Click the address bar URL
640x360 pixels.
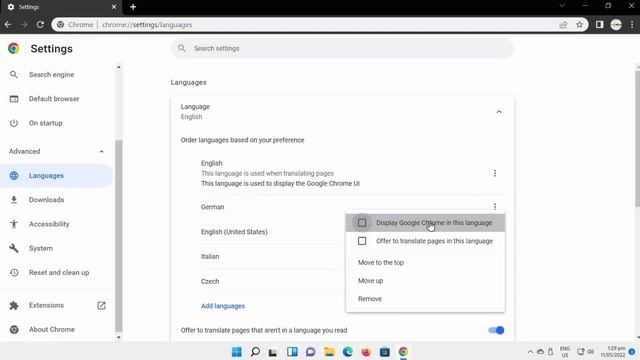147,25
